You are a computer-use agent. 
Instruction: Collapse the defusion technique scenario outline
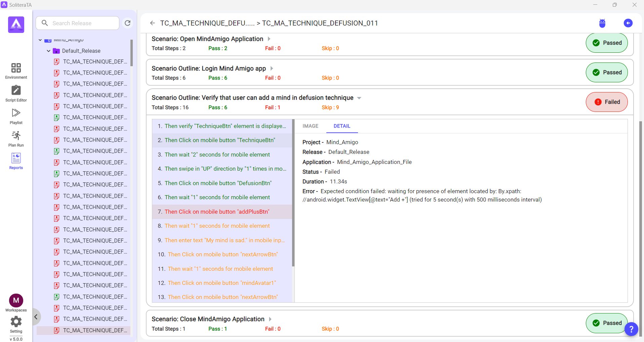point(359,98)
